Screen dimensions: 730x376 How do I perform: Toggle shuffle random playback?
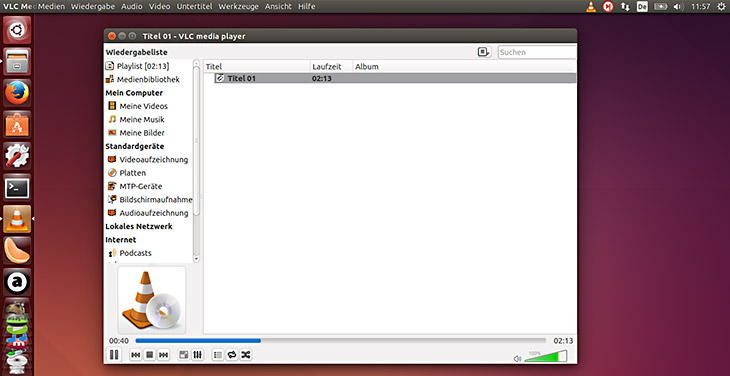tap(246, 355)
